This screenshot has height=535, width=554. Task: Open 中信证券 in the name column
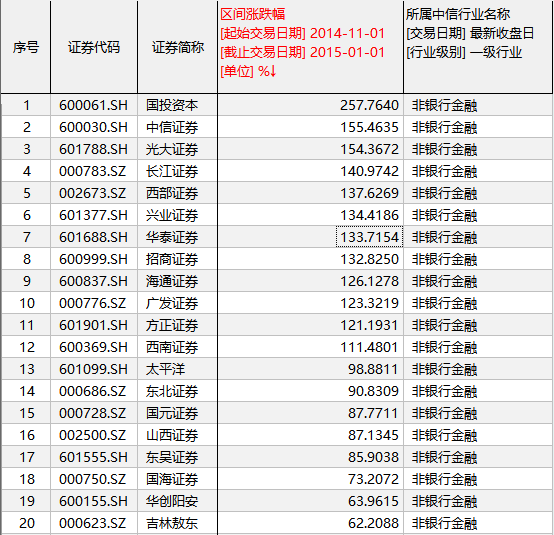172,127
